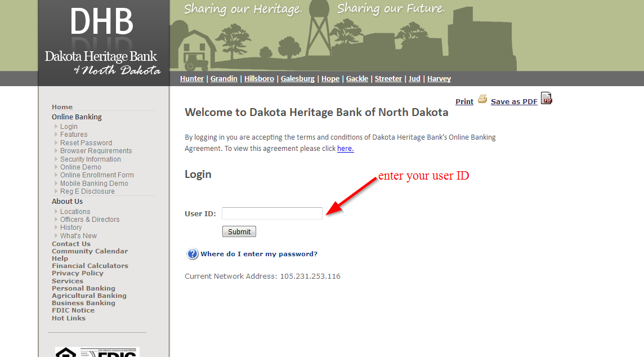Open the Jud location link
The width and height of the screenshot is (644, 357).
[x=414, y=78]
